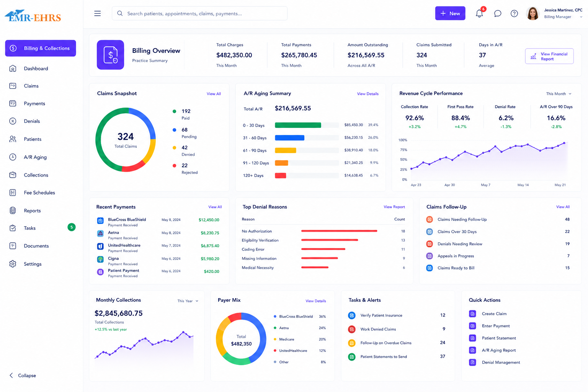The width and height of the screenshot is (588, 392).
Task: Click the New button
Action: click(450, 13)
